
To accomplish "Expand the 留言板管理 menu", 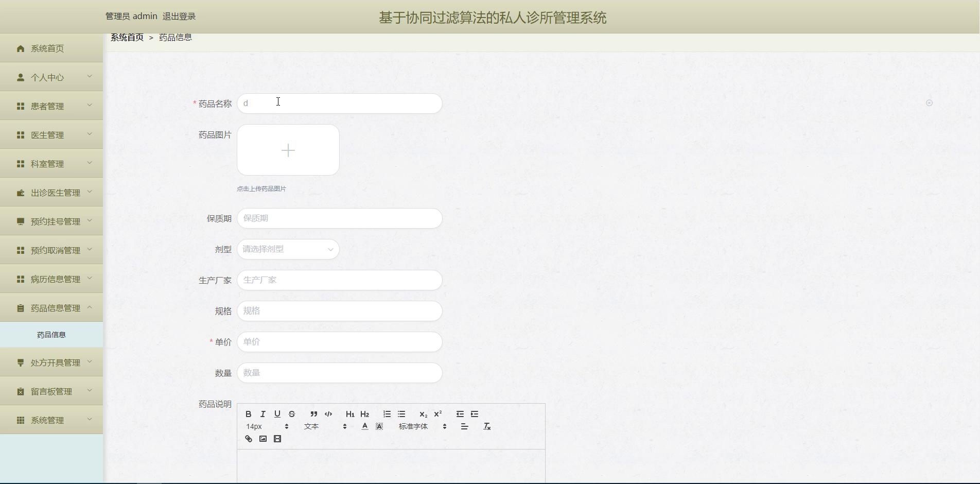I will point(51,391).
